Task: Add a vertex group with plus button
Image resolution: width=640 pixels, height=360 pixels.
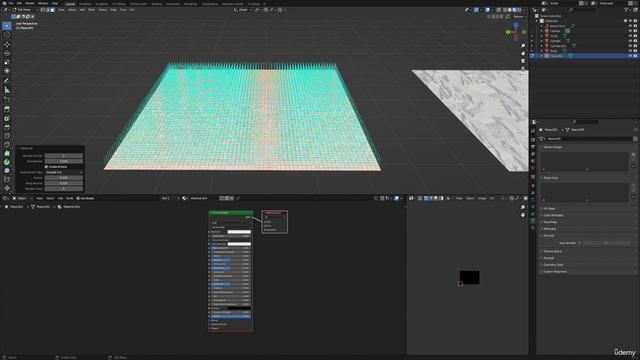Action: click(633, 155)
